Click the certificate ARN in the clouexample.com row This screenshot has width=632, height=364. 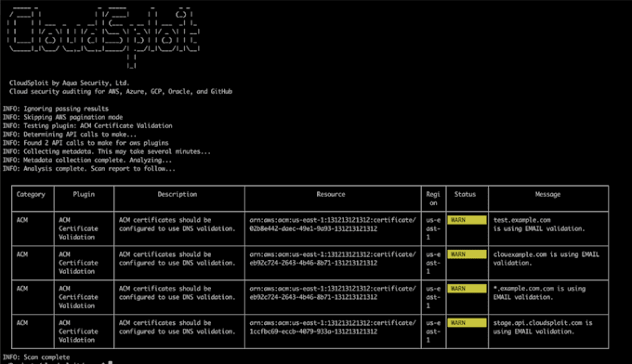pyautogui.click(x=333, y=258)
